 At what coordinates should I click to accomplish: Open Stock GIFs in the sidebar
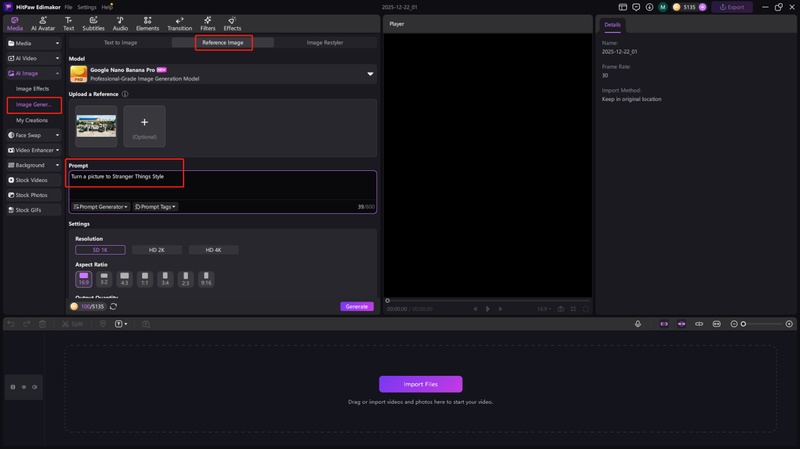[34, 210]
